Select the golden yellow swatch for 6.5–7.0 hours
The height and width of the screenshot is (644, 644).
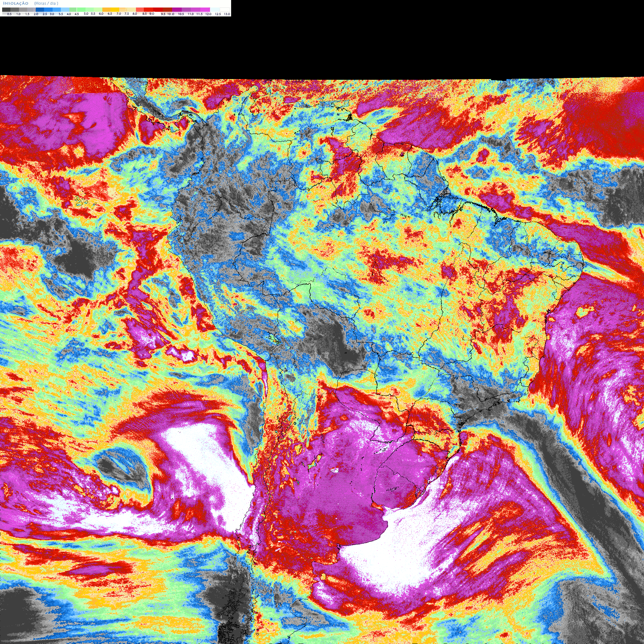[x=115, y=10]
